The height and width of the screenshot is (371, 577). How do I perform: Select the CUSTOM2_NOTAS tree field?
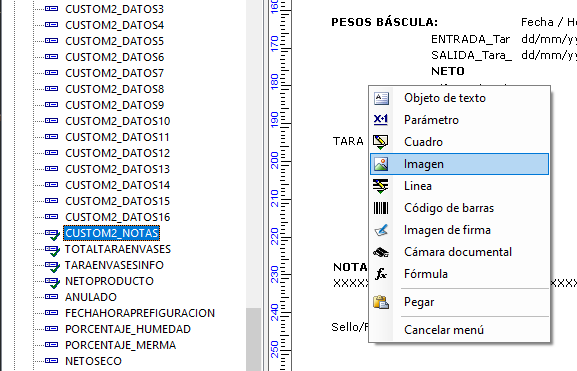pos(111,233)
